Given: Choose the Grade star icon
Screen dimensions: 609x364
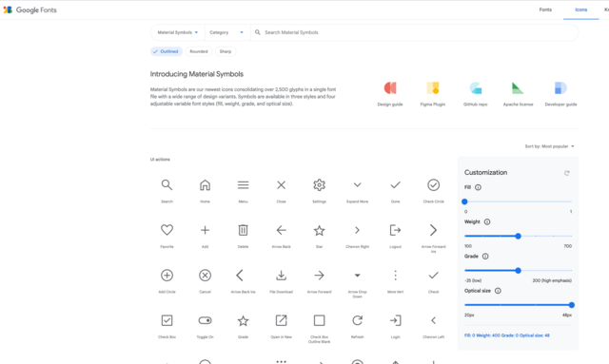Looking at the screenshot, I should pyautogui.click(x=244, y=320).
